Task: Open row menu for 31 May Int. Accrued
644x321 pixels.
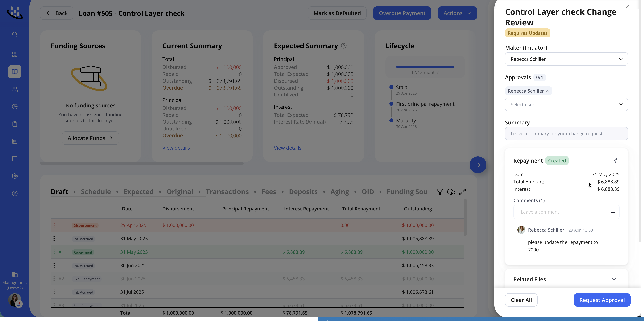Action: [54, 238]
